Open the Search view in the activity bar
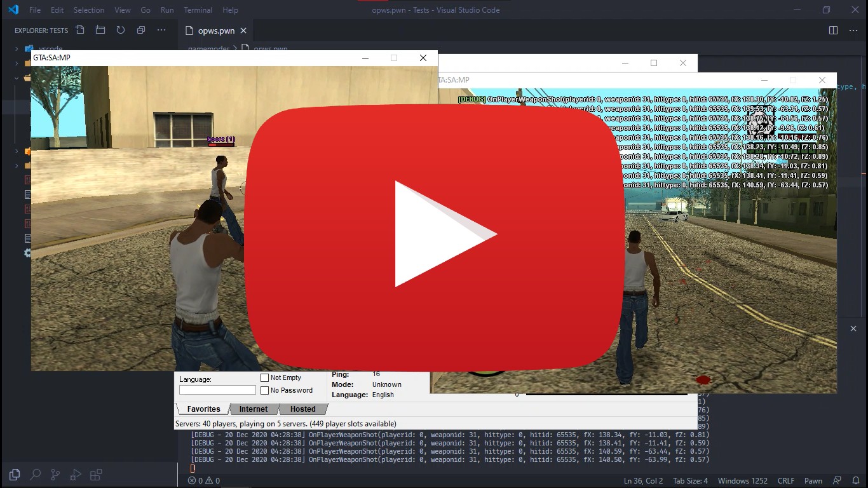Screen dimensions: 868x488 point(35,474)
